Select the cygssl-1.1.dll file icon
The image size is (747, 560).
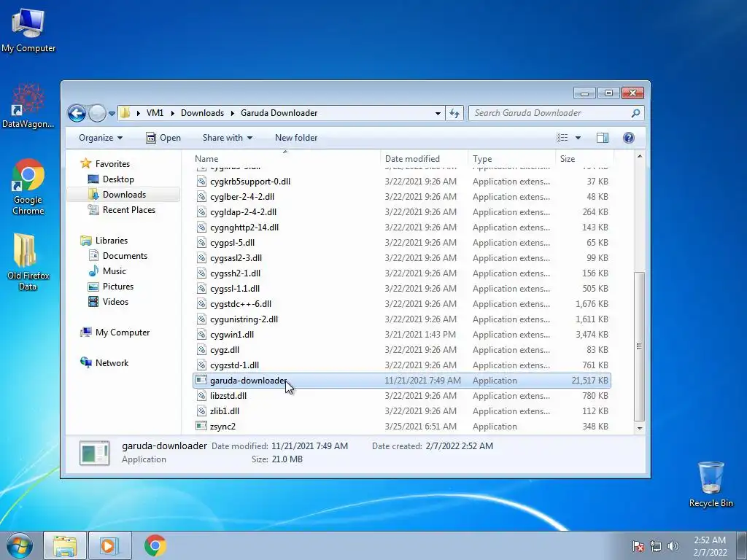[201, 289]
